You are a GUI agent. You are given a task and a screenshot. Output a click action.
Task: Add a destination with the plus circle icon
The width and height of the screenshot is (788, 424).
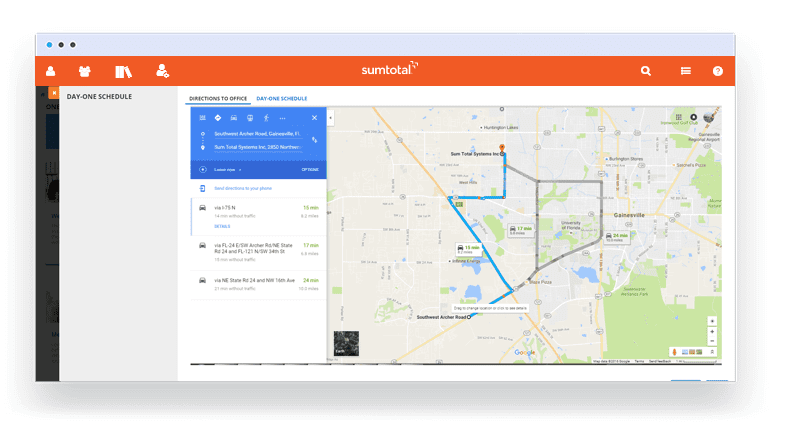pos(203,169)
